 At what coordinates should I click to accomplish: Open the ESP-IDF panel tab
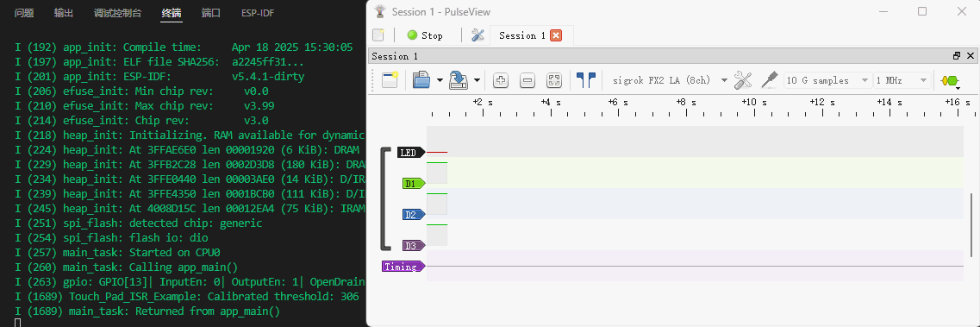pos(258,13)
